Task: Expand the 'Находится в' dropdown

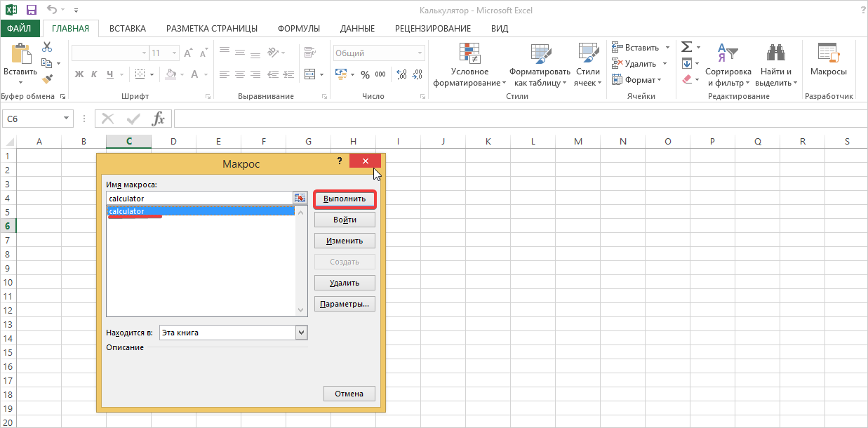Action: click(302, 333)
